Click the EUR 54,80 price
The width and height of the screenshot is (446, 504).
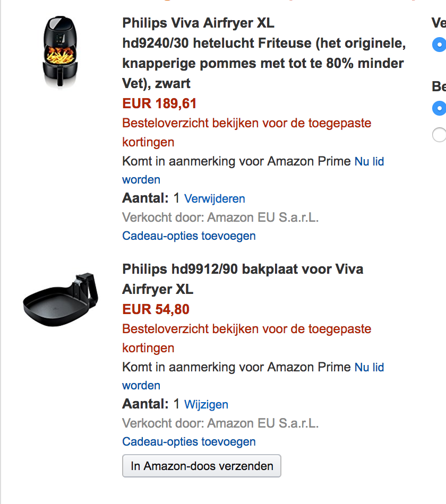click(156, 309)
